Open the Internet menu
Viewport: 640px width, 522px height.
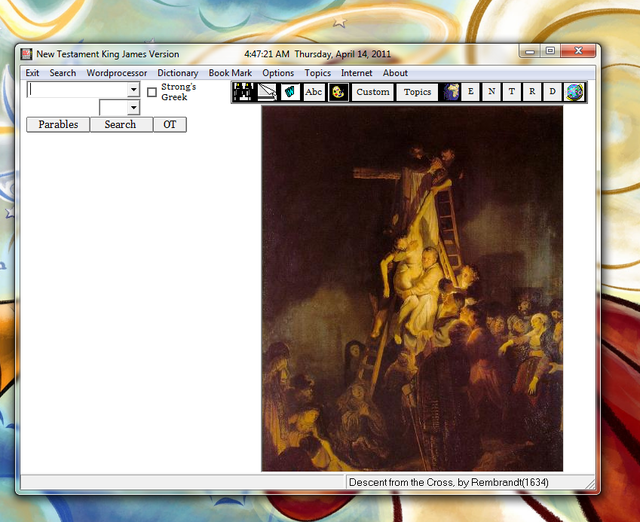point(357,73)
